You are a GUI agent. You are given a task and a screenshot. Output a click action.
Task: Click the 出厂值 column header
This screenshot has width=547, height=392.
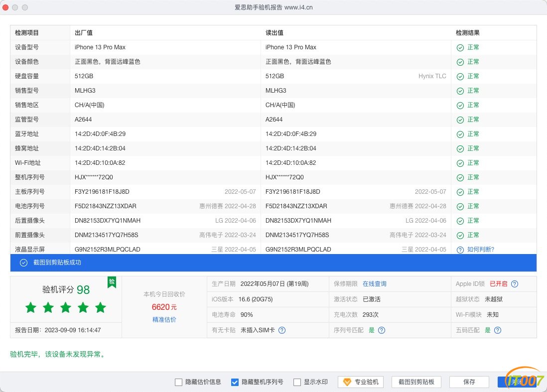click(x=84, y=33)
